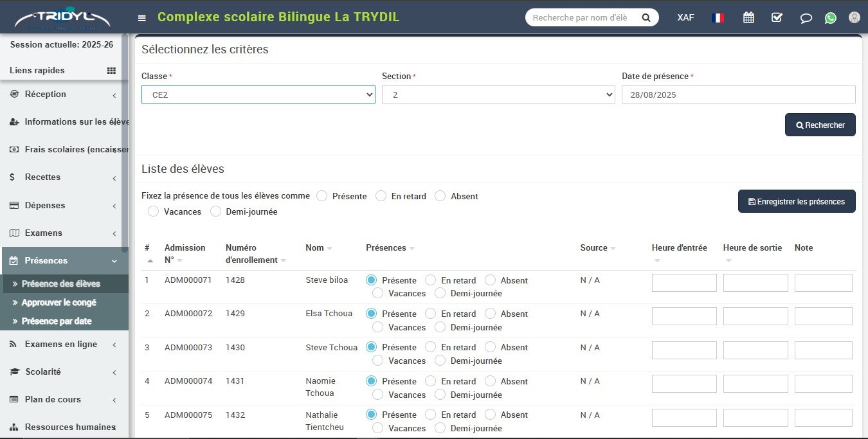The width and height of the screenshot is (868, 439).
Task: Click the quick links grid icon
Action: 111,71
